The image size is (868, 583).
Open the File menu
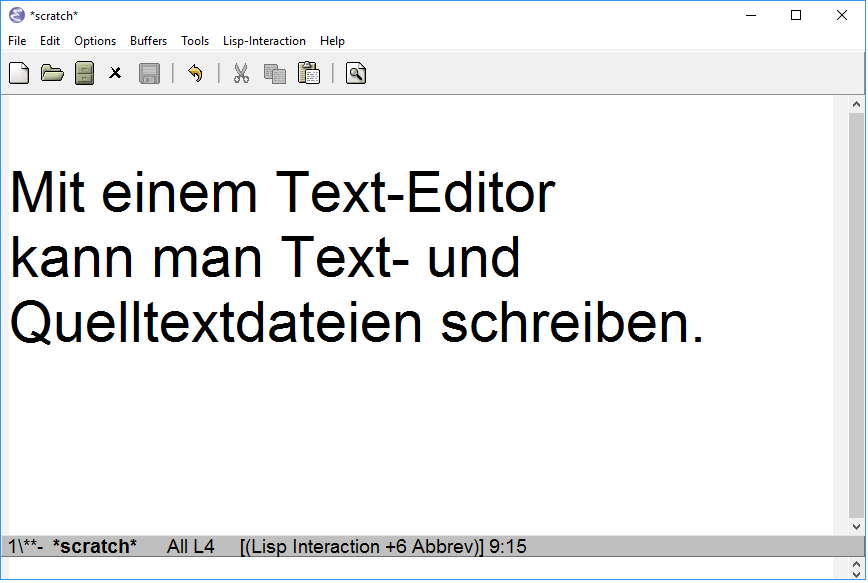tap(17, 41)
